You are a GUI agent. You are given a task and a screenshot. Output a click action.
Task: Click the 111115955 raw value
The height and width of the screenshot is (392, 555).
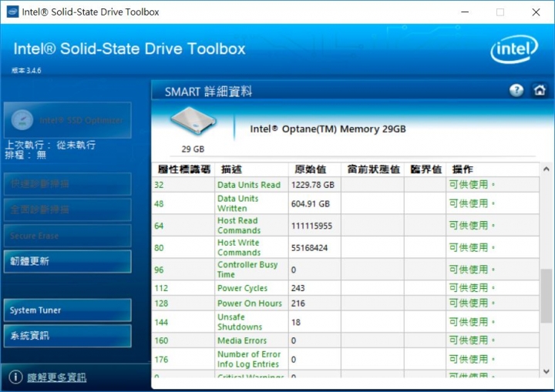click(x=311, y=226)
